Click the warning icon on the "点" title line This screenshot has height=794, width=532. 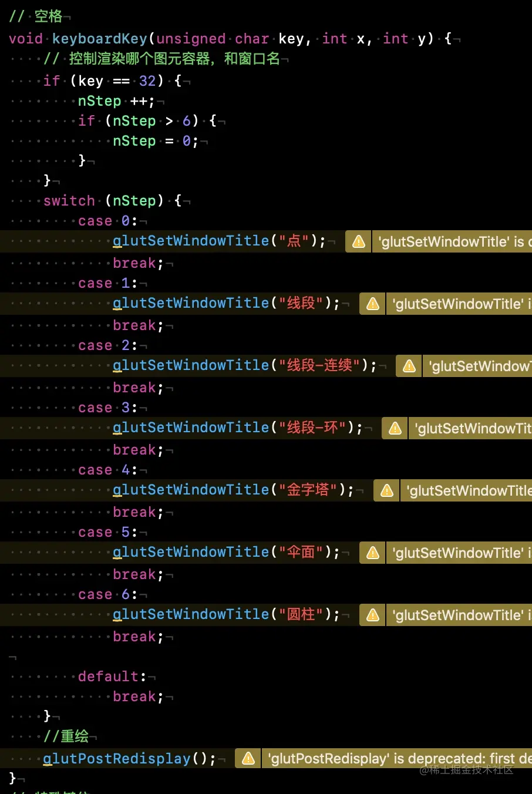(358, 241)
